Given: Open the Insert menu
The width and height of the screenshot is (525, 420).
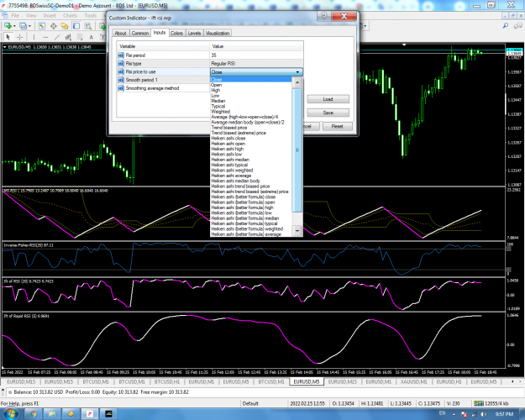Looking at the screenshot, I should [x=50, y=15].
